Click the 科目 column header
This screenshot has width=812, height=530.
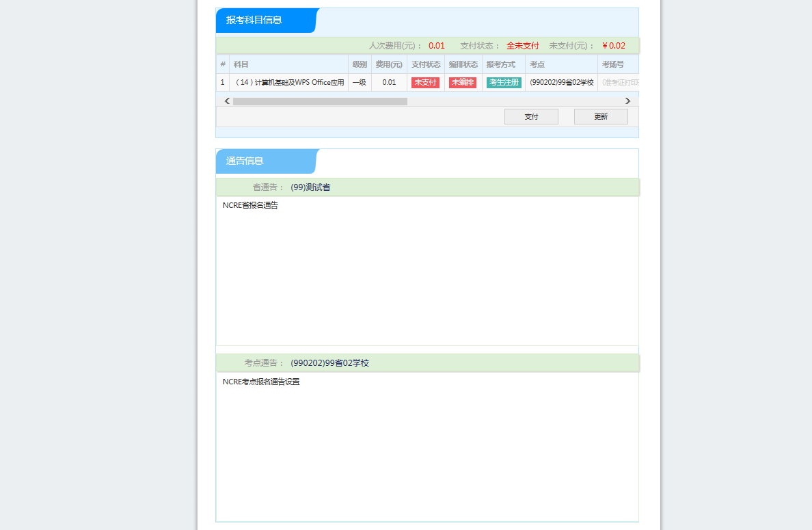pyautogui.click(x=241, y=64)
